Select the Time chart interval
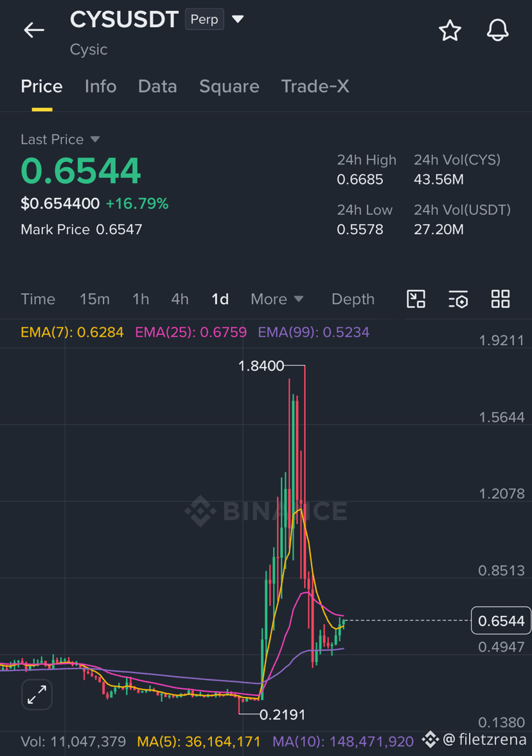 (x=37, y=299)
